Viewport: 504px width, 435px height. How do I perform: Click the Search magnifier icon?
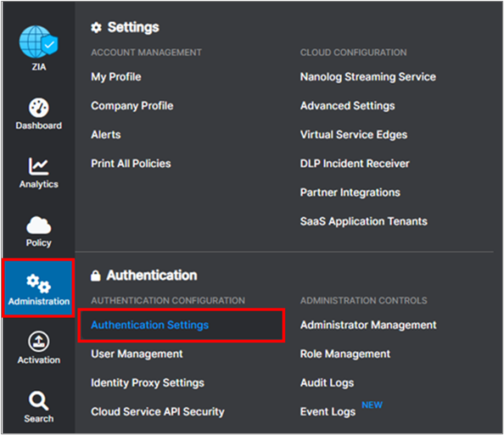click(x=38, y=400)
